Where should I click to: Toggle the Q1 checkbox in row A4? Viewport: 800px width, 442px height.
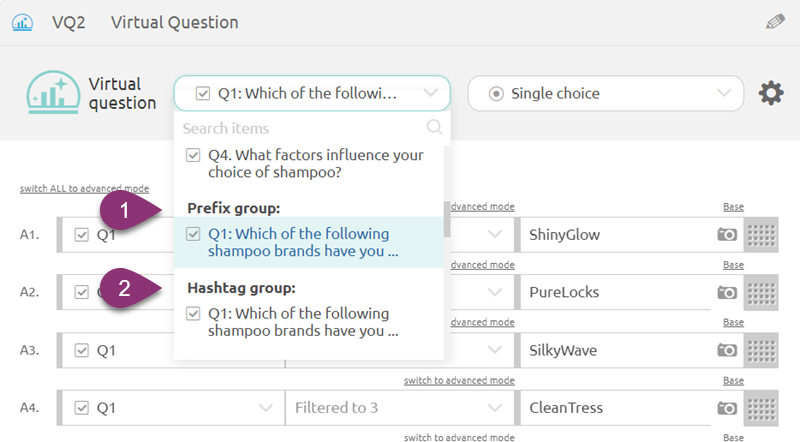point(82,408)
